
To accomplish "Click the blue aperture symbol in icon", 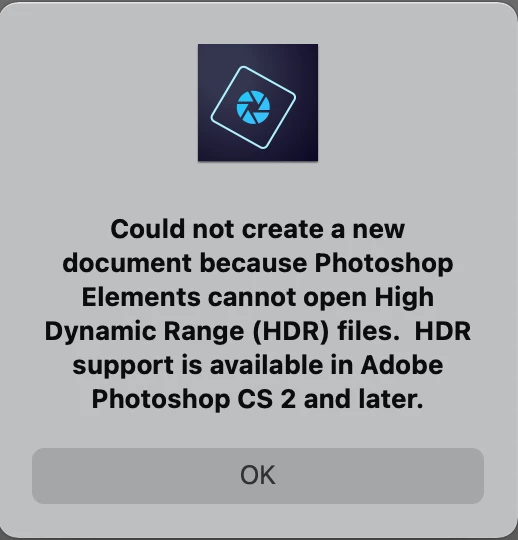I will pyautogui.click(x=253, y=107).
